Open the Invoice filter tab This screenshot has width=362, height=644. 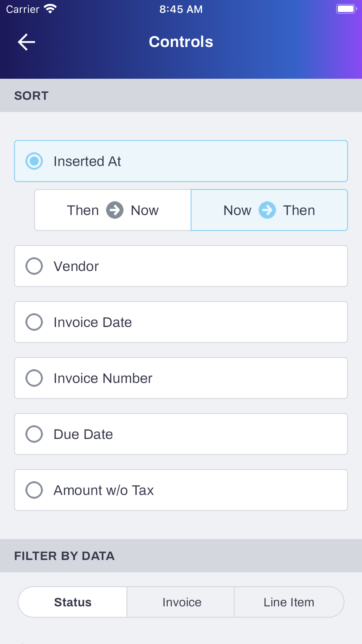182,602
